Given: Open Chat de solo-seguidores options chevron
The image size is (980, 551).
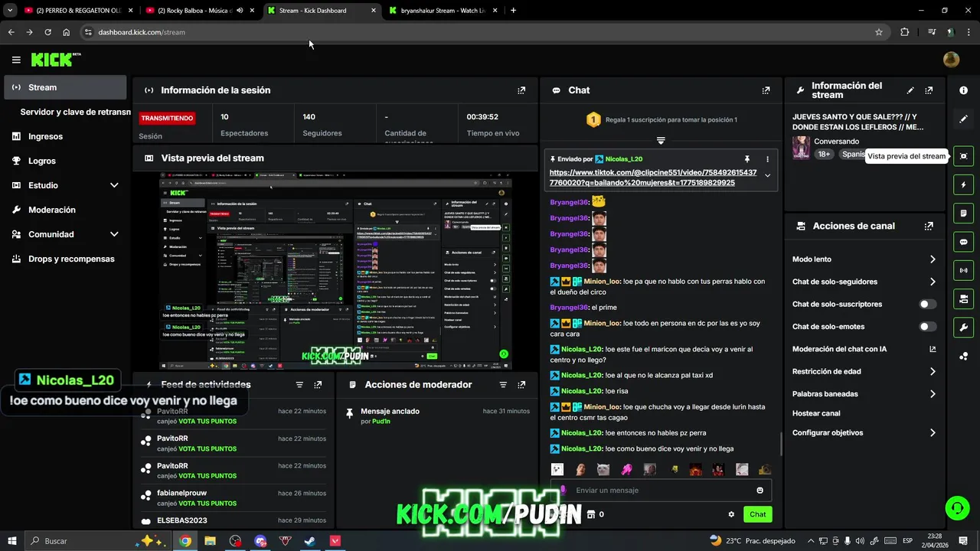Looking at the screenshot, I should tap(933, 282).
